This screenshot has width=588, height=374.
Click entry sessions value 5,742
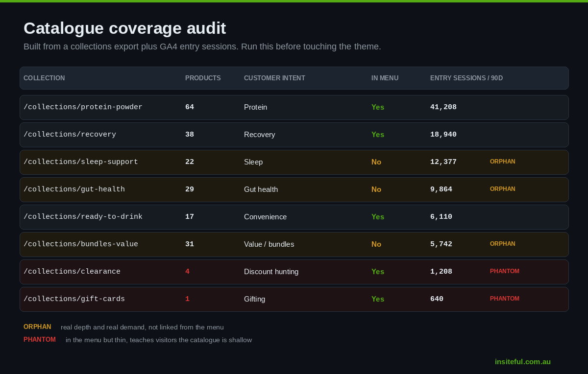pyautogui.click(x=441, y=244)
